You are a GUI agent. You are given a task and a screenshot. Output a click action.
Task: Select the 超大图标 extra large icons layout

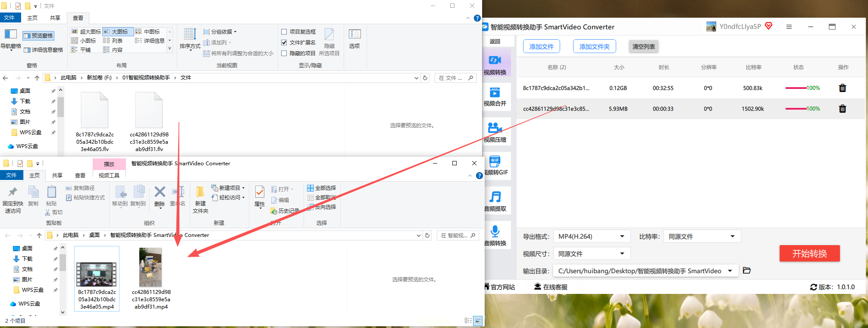tap(86, 32)
